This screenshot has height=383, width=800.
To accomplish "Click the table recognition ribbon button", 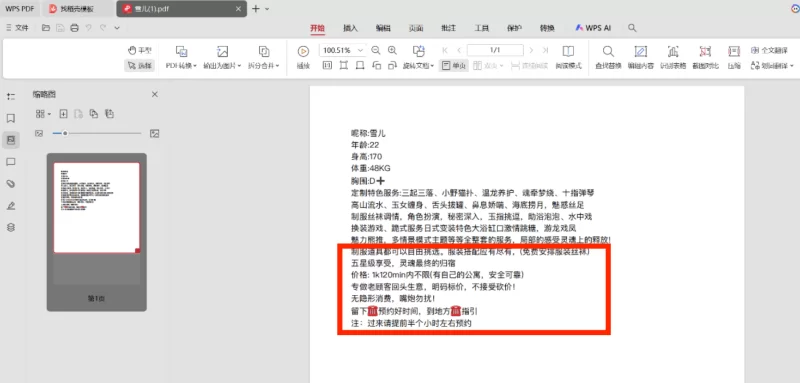I will pos(673,58).
